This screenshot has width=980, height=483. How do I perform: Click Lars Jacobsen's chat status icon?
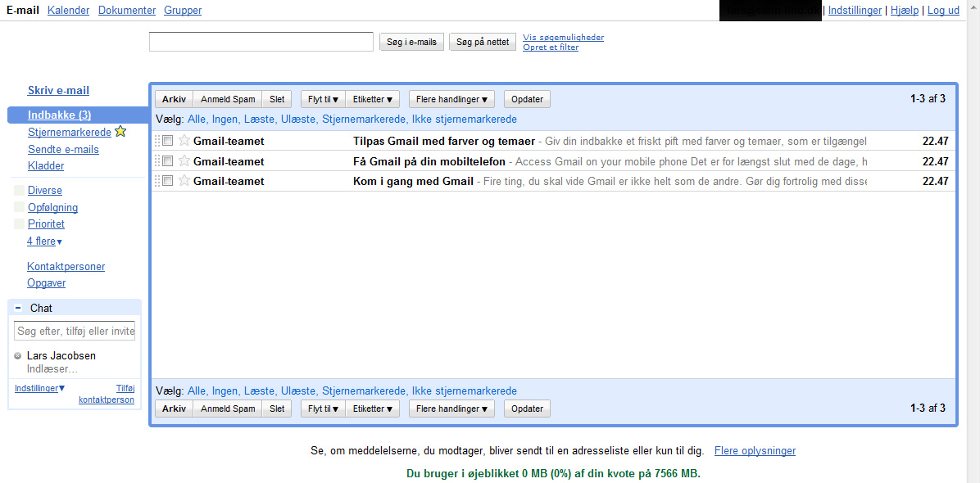(18, 356)
